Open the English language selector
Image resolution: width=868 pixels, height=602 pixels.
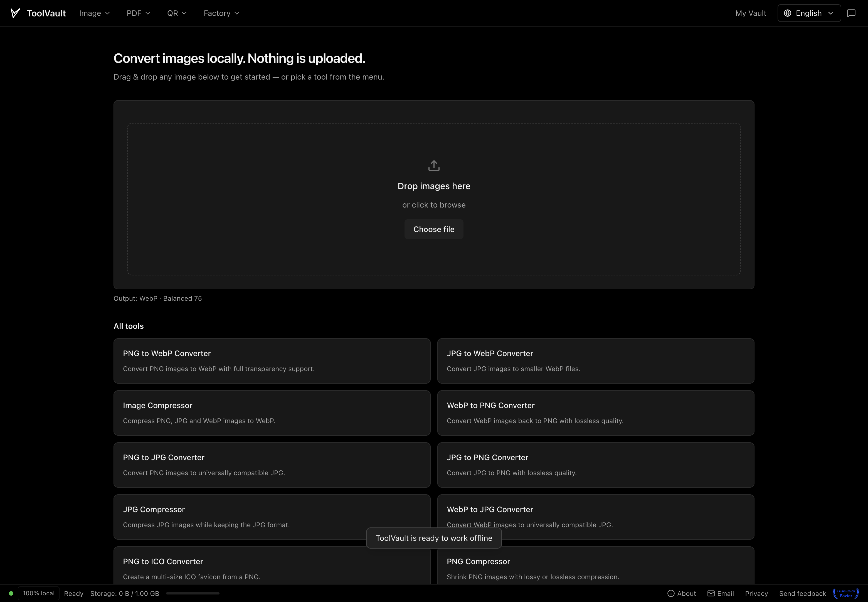coord(809,13)
